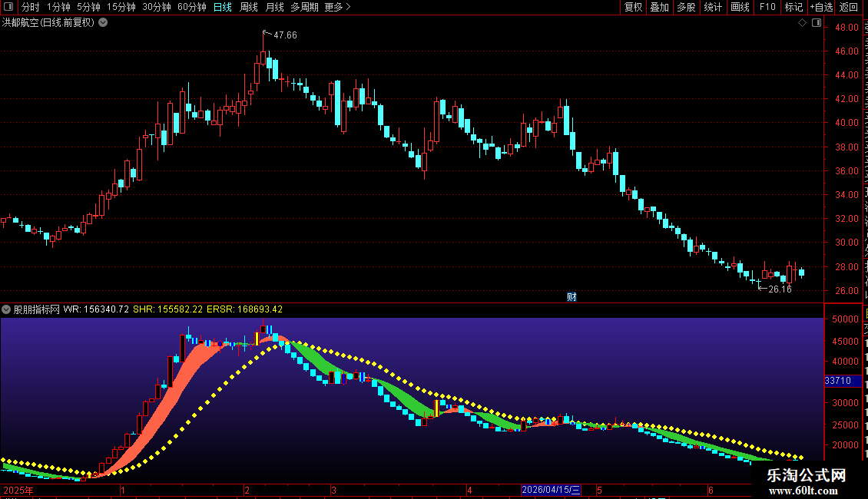868x499 pixels.
Task: Click the 2026/04/15/三 date cursor label
Action: point(551,490)
